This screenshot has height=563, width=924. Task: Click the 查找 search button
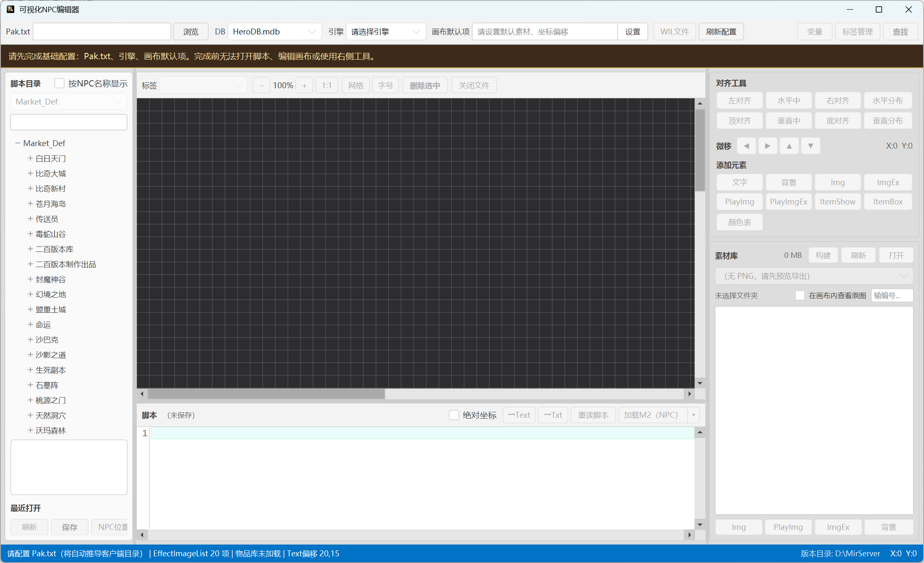[900, 32]
